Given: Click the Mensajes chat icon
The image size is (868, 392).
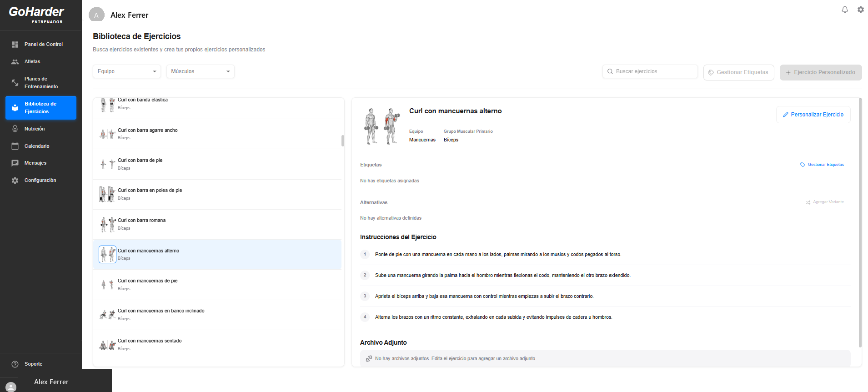Looking at the screenshot, I should click(15, 163).
